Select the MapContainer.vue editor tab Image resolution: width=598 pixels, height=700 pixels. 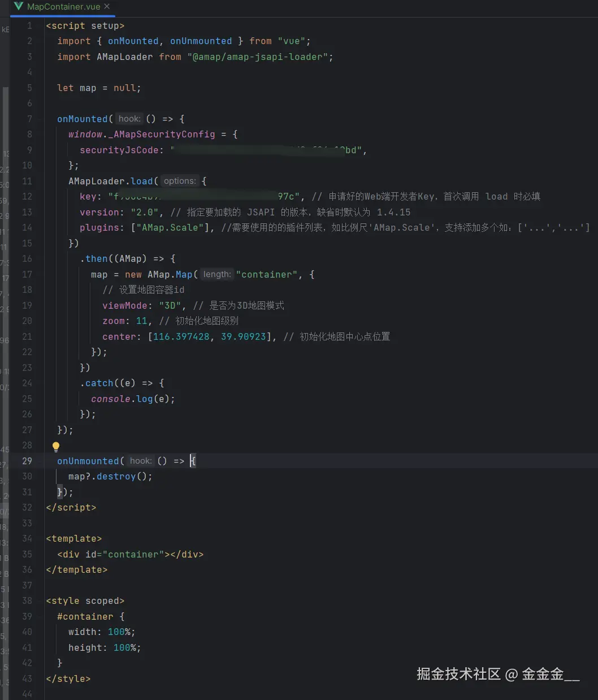pyautogui.click(x=62, y=7)
